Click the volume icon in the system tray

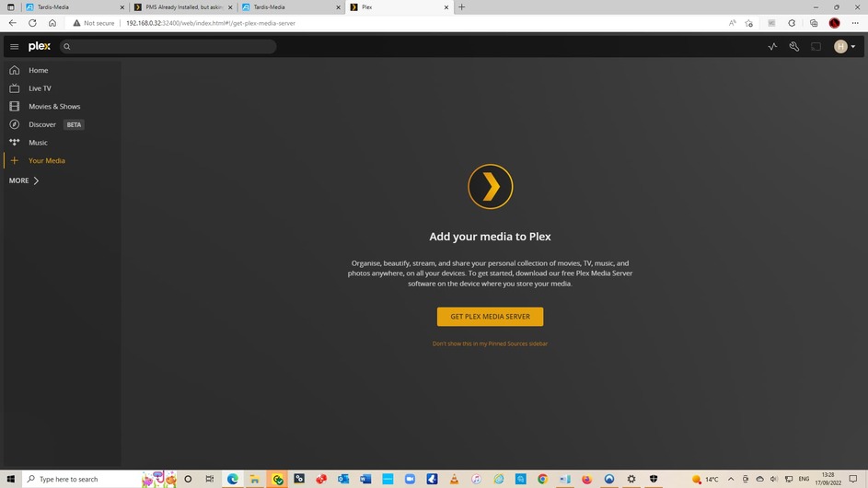point(774,479)
